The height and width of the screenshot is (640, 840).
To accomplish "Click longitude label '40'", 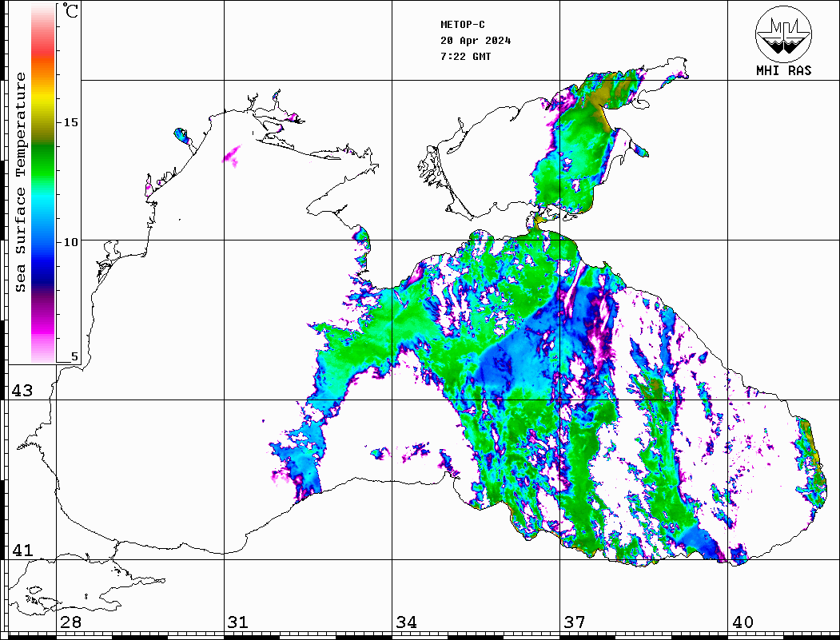I will click(x=742, y=622).
